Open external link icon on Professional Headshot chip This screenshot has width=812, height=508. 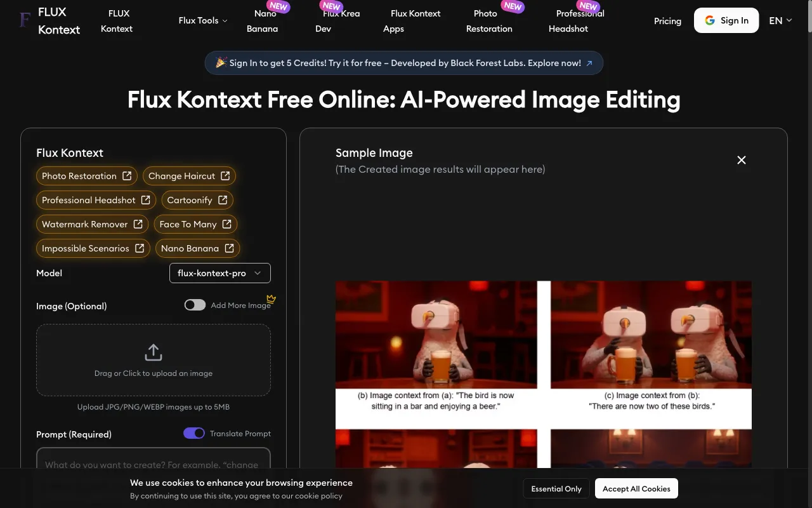tap(145, 200)
